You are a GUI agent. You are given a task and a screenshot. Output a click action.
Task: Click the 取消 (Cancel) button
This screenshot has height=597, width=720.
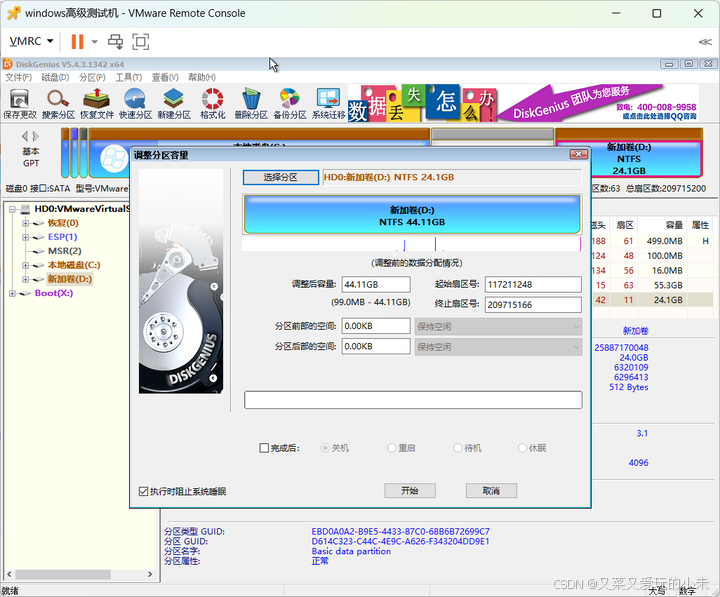pos(491,490)
